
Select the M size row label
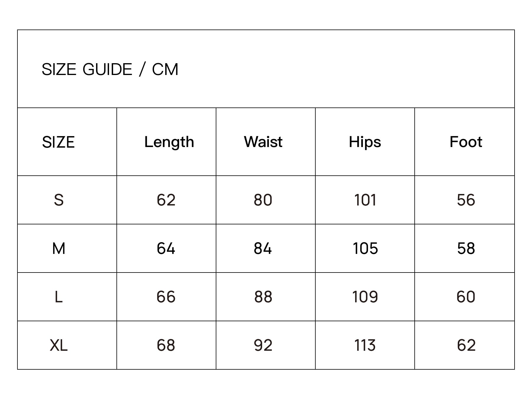(x=59, y=248)
